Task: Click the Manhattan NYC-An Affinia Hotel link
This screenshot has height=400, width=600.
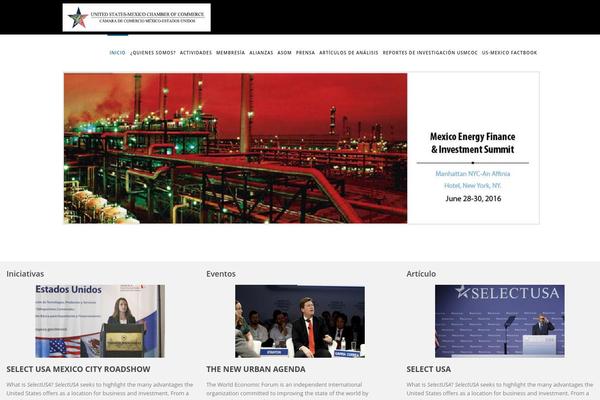Action: pos(473,180)
